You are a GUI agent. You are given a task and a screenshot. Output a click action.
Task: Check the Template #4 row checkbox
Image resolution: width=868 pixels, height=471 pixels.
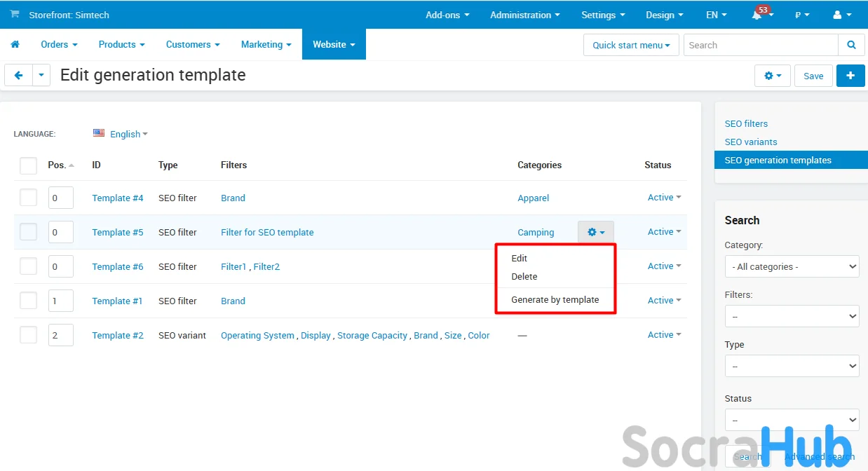coord(28,198)
